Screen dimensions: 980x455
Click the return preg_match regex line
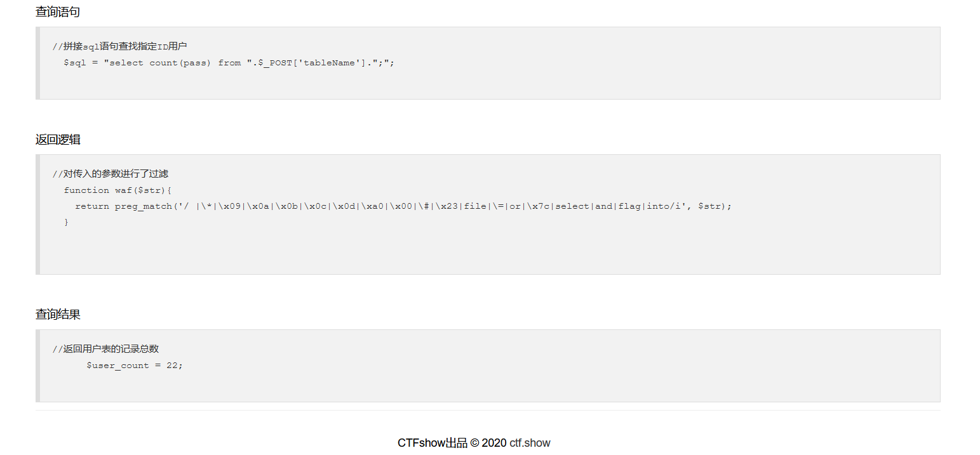pos(403,206)
